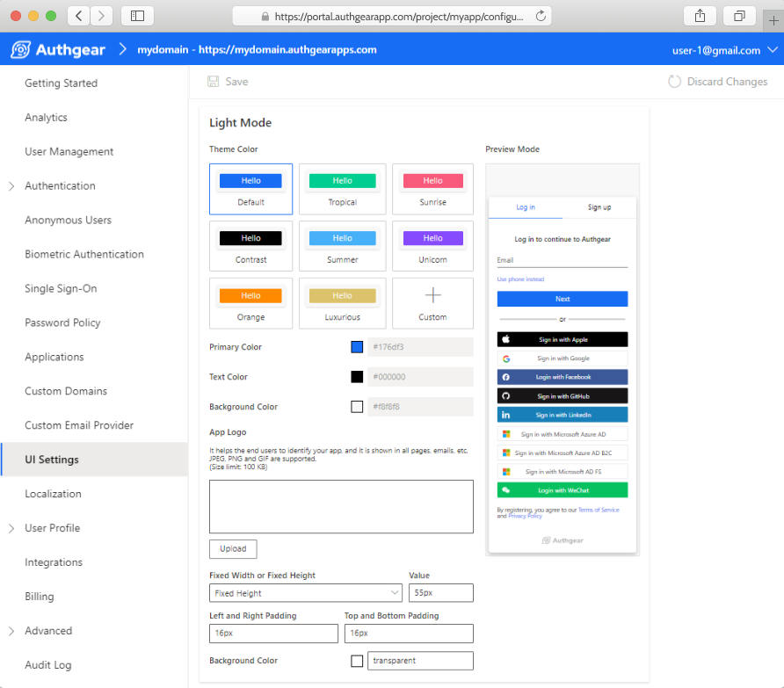The height and width of the screenshot is (688, 784).
Task: Select the Sunrise theme
Action: (x=432, y=189)
